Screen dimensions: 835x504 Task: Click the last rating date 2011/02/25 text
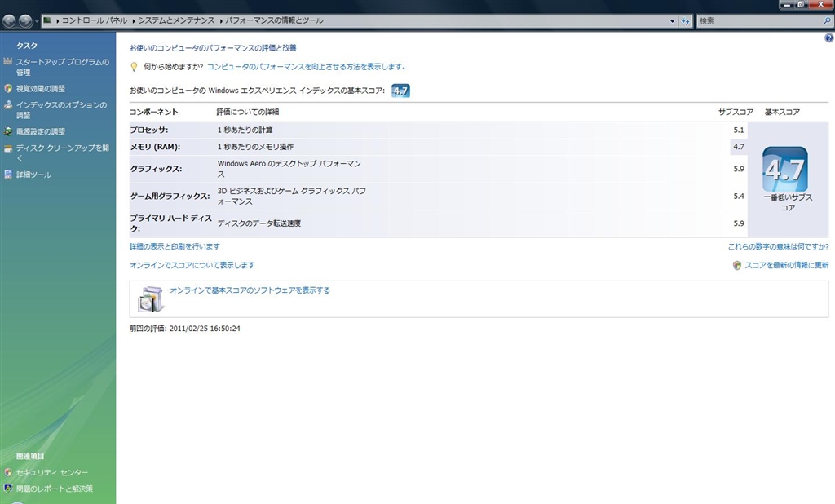tap(205, 329)
